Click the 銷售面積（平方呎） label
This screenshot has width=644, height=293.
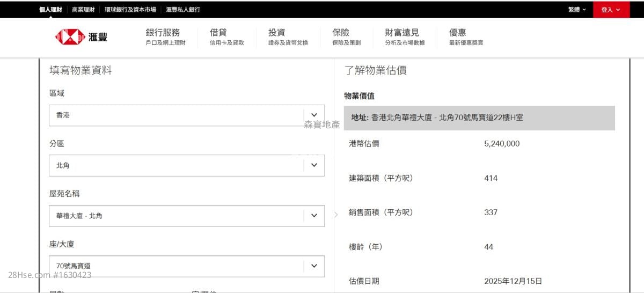point(381,213)
